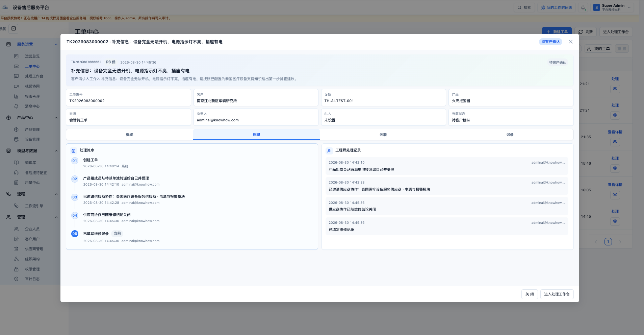Open 工单中心 in sidebar
644x335 pixels.
[32, 66]
